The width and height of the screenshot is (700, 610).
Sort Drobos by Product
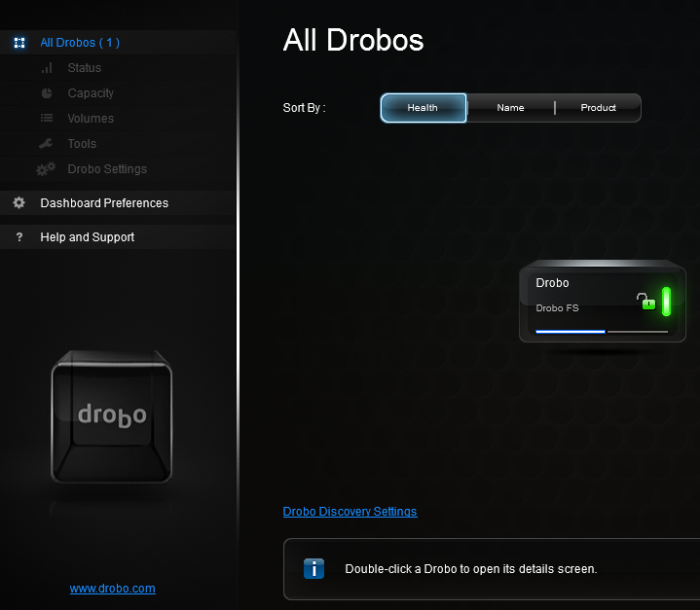pos(598,108)
